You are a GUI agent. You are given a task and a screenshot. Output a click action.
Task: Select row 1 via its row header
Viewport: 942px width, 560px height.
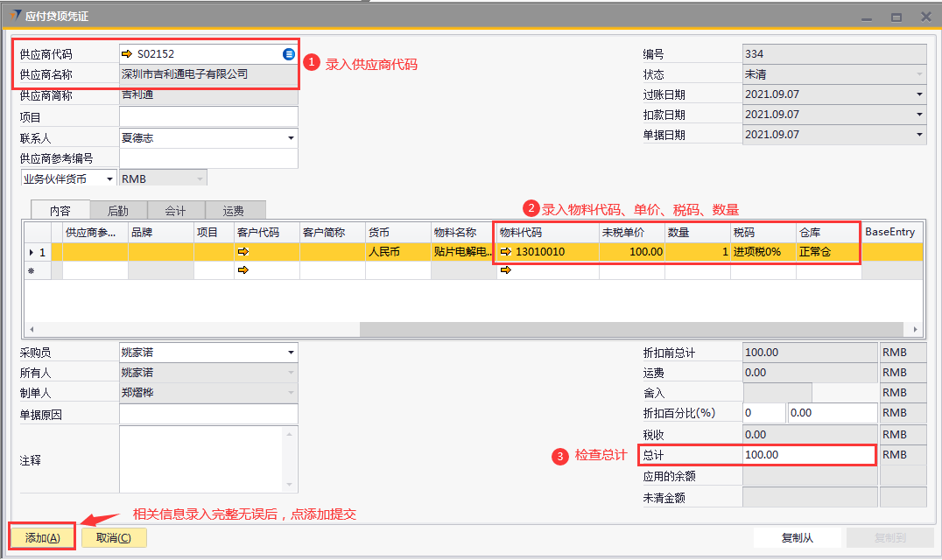(x=37, y=252)
